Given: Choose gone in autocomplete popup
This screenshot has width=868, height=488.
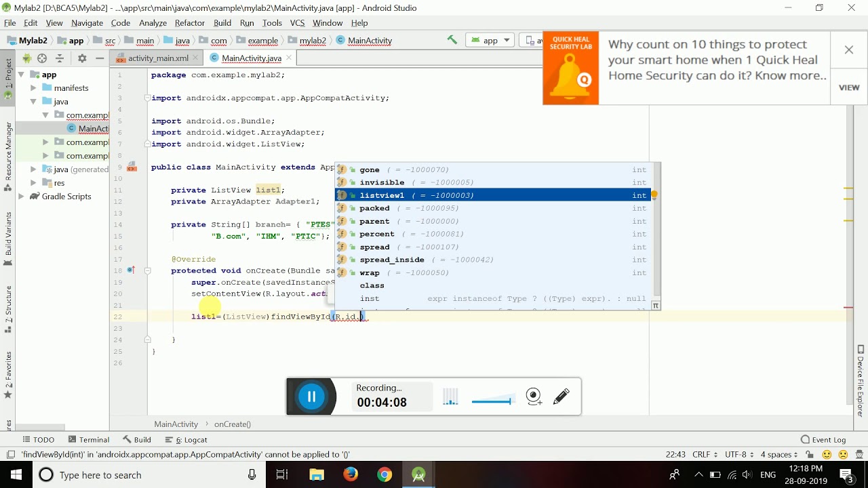Looking at the screenshot, I should [x=493, y=169].
